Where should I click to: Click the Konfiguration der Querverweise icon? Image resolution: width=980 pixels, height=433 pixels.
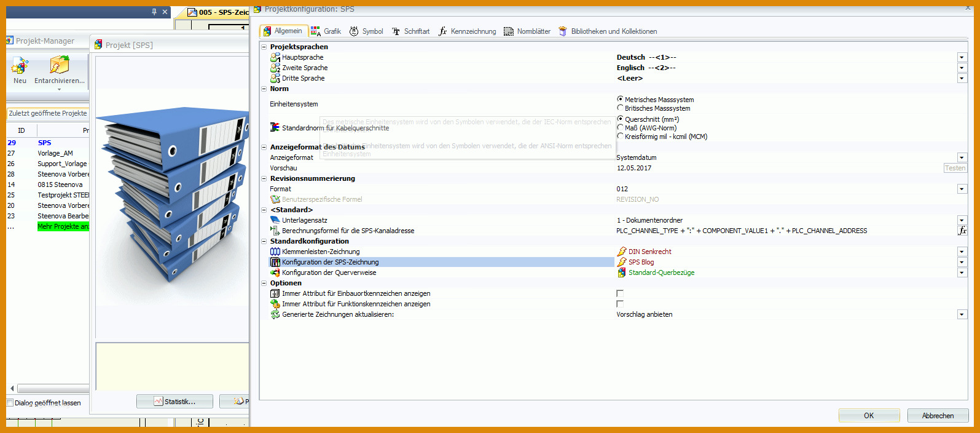pyautogui.click(x=275, y=272)
